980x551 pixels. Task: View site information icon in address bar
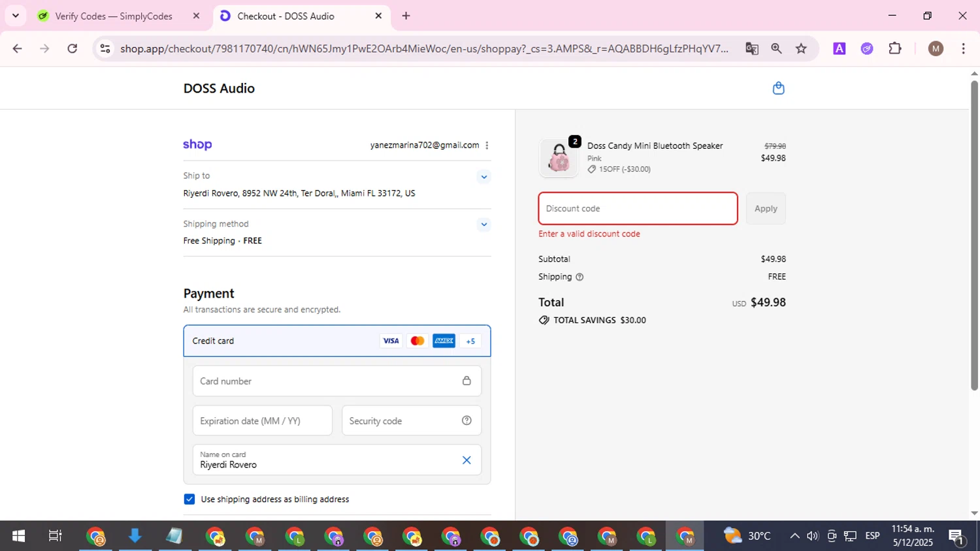click(x=105, y=48)
